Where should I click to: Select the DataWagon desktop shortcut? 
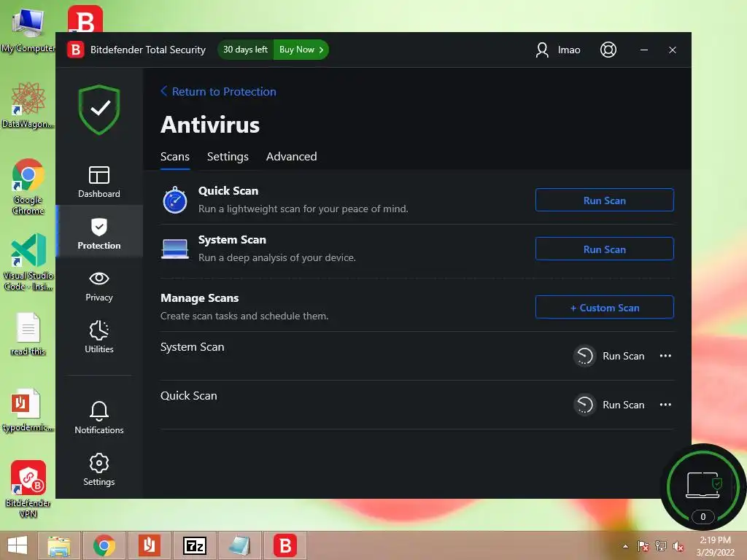pyautogui.click(x=28, y=105)
